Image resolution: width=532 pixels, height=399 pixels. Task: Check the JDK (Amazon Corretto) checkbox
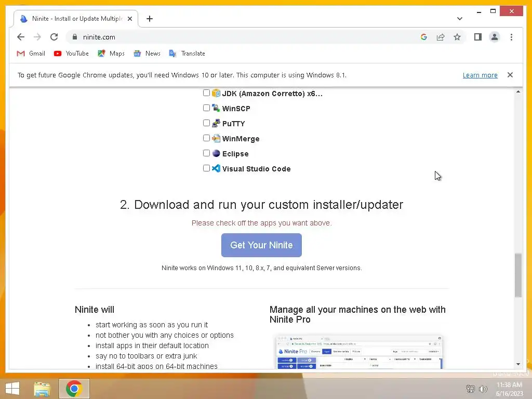(206, 92)
